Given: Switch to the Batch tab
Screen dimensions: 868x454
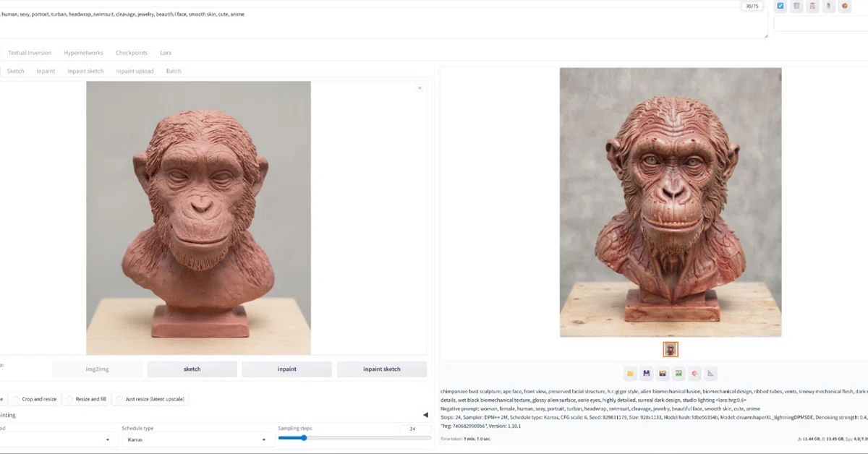Looking at the screenshot, I should pyautogui.click(x=174, y=71).
